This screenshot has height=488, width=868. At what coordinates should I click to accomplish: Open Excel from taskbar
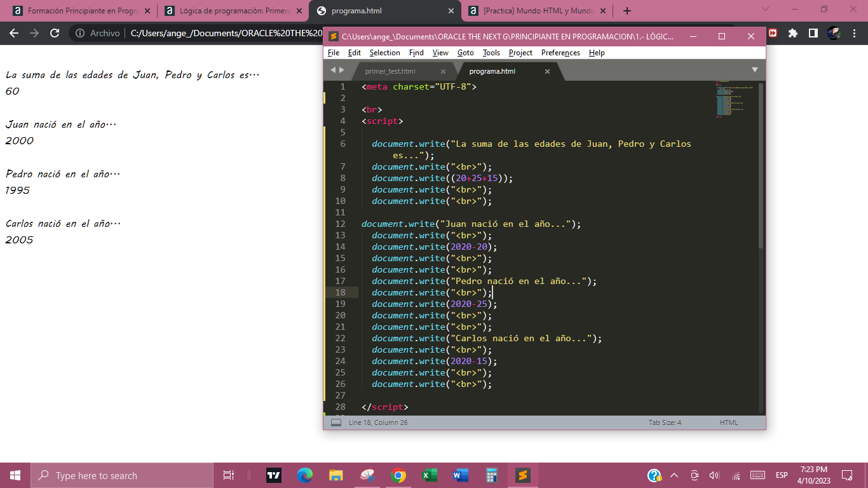point(430,475)
